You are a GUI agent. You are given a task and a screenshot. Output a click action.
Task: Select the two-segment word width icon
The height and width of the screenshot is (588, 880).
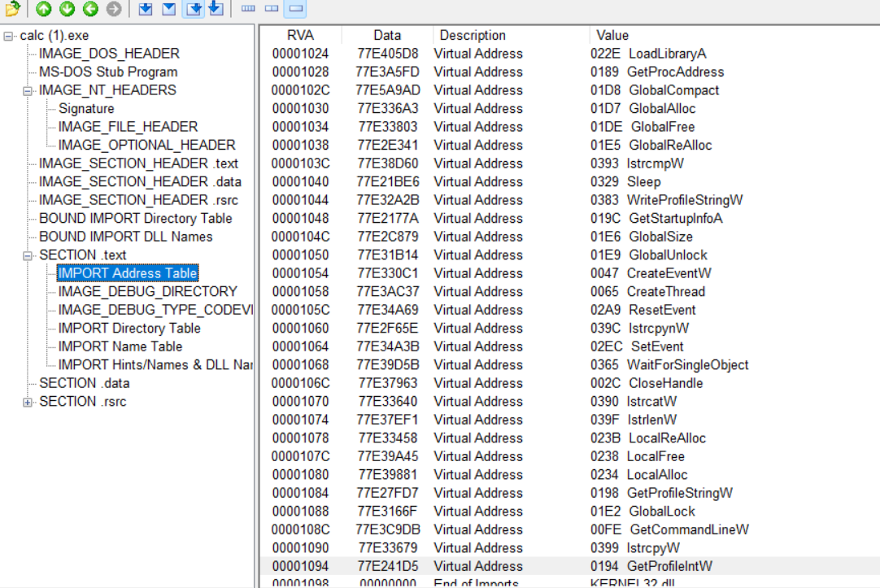[x=272, y=8]
